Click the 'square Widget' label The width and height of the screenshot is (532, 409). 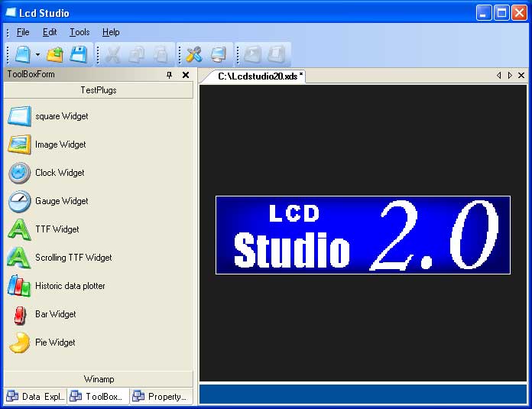61,116
